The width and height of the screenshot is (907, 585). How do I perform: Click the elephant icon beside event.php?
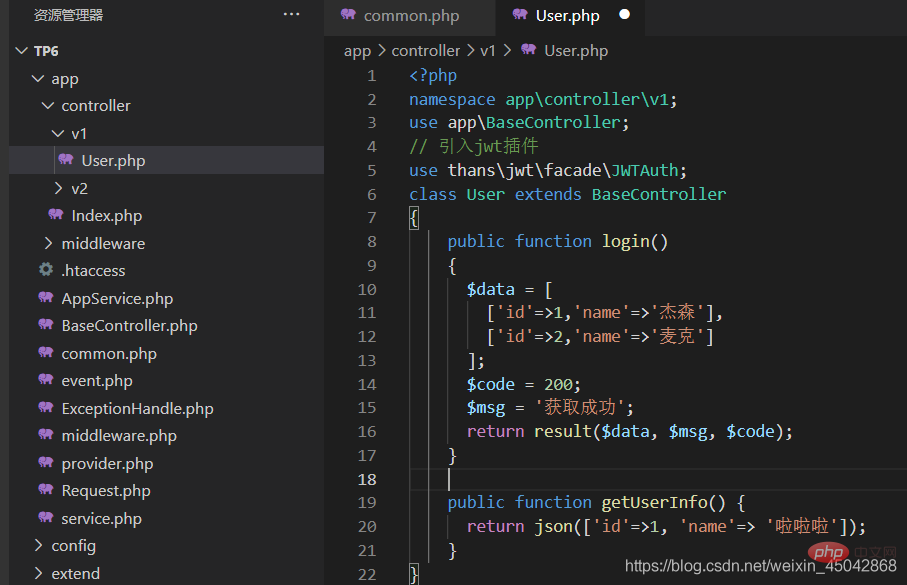point(46,380)
